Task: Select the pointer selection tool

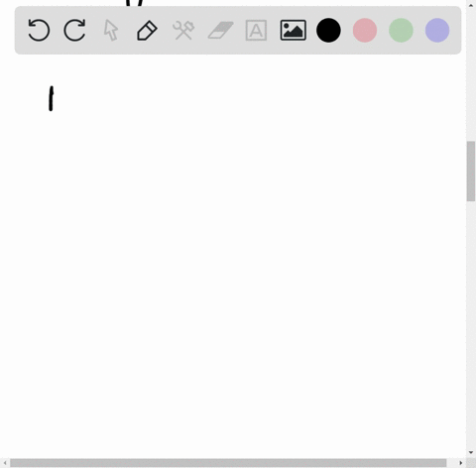Action: pos(111,30)
